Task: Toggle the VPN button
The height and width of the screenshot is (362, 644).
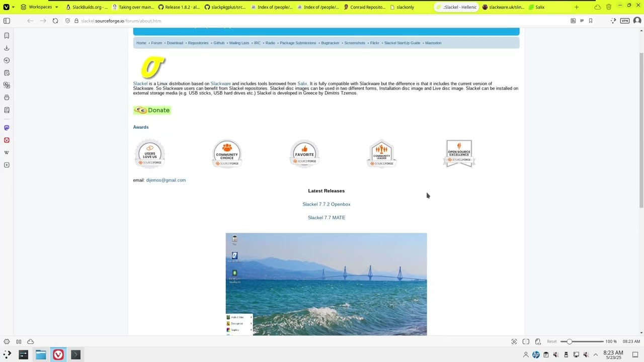Action: click(x=625, y=21)
